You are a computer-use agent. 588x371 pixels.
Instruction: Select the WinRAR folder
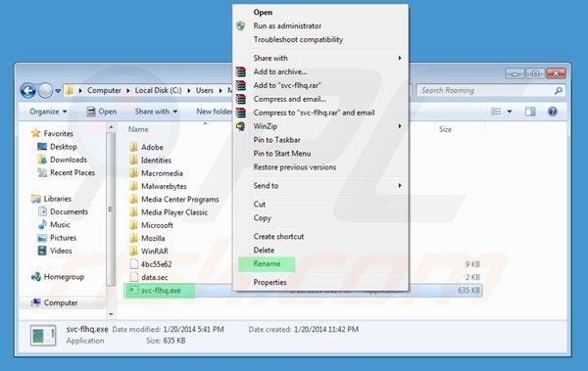tap(149, 252)
